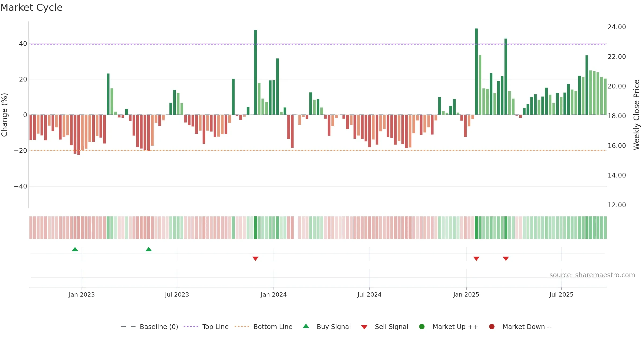
Task: Toggle the Bottom Line legend entry
Action: (264, 327)
